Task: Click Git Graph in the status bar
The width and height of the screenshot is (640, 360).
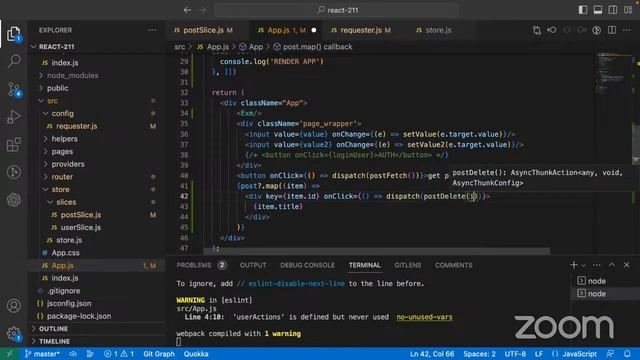Action: tap(159, 354)
